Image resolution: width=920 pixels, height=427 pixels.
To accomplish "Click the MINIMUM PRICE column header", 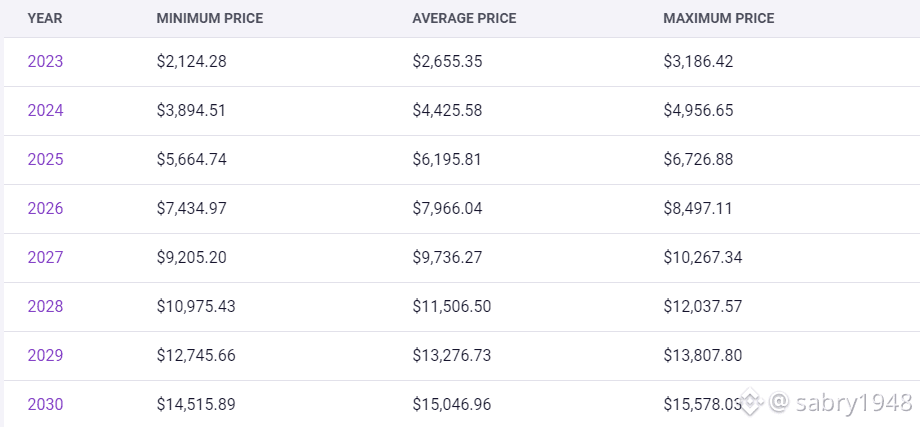I will 208,18.
